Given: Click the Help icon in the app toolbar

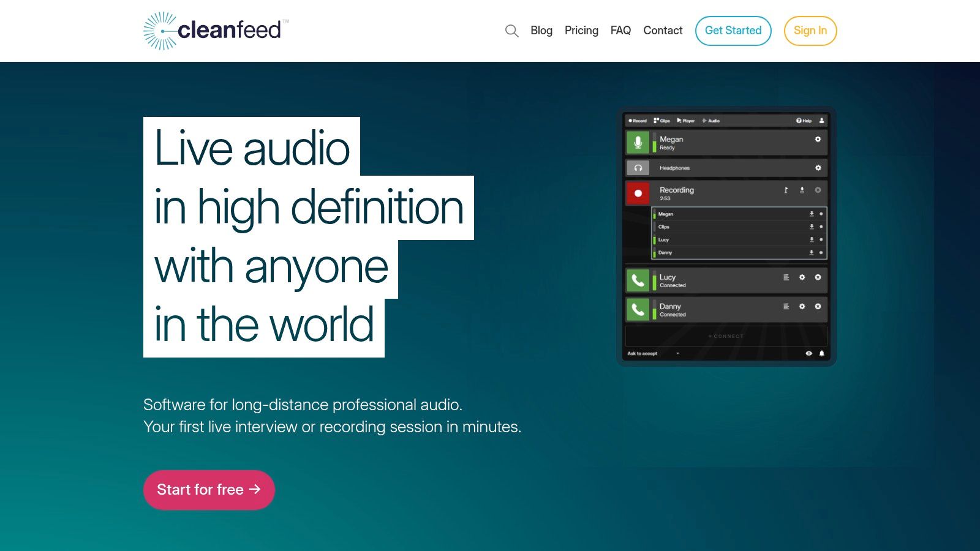Looking at the screenshot, I should [801, 121].
